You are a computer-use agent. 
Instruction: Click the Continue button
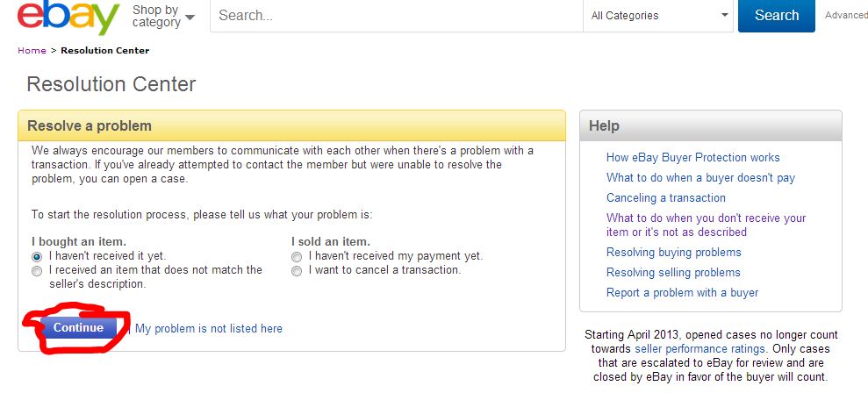(x=78, y=328)
